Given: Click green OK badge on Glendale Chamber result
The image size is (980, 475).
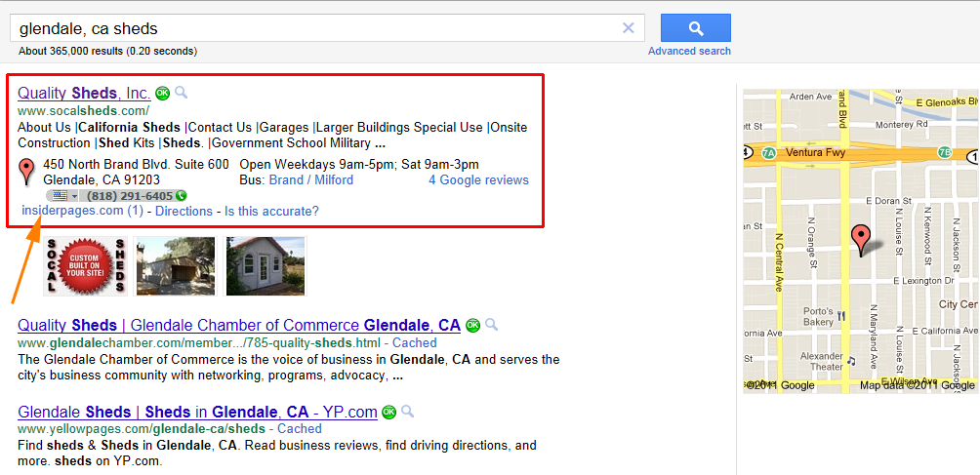Looking at the screenshot, I should [473, 325].
